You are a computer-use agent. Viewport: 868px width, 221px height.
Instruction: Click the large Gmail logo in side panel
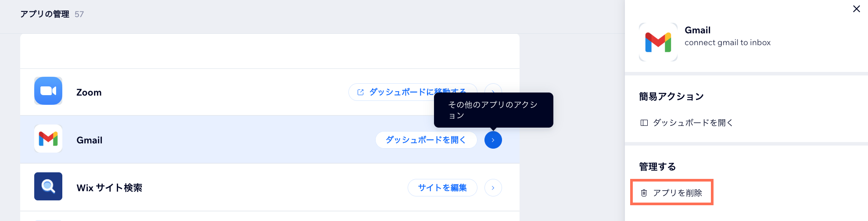point(658,42)
